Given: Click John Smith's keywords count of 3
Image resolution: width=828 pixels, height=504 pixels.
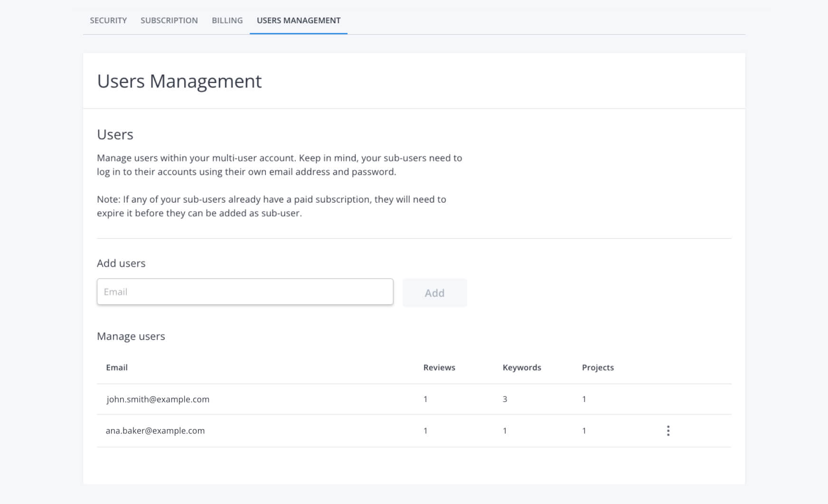Looking at the screenshot, I should coord(505,400).
